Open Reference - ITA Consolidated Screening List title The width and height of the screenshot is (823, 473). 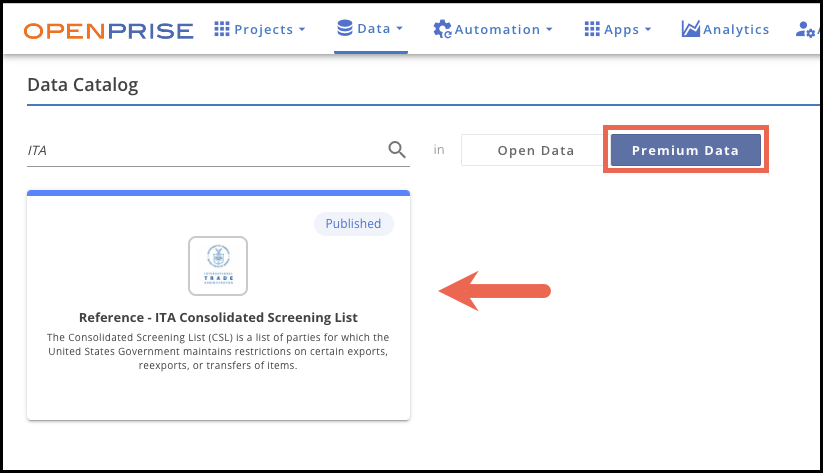click(x=218, y=318)
